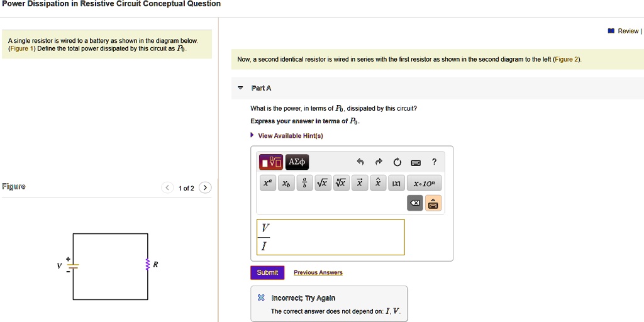
Task: Open the question mark help icon
Action: click(x=434, y=162)
